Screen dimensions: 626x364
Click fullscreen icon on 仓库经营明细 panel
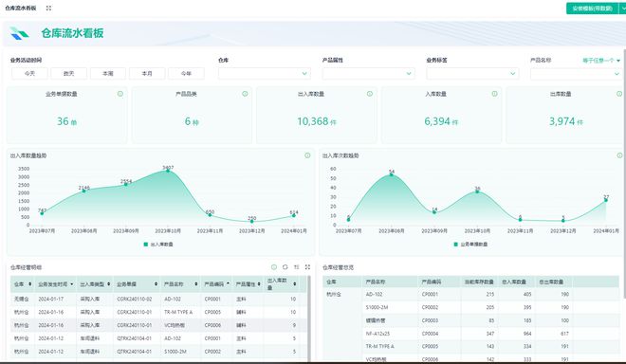(307, 267)
